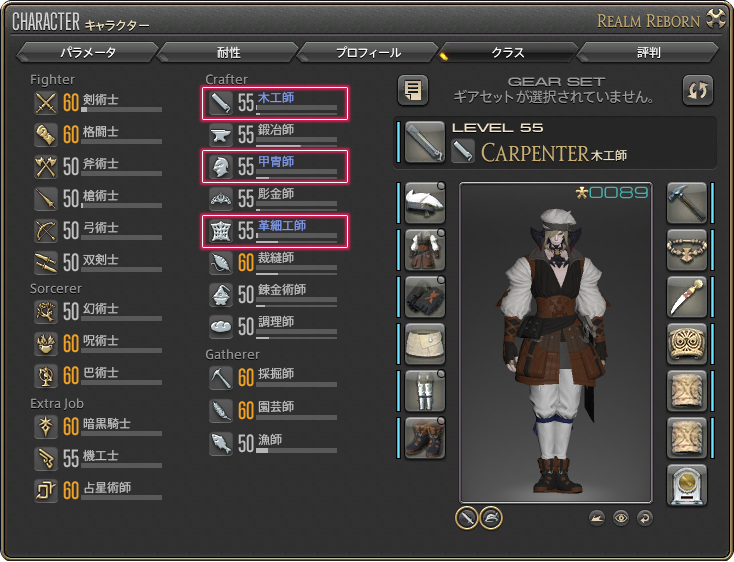Click the character model preview
This screenshot has height=562, width=734.
pos(556,343)
